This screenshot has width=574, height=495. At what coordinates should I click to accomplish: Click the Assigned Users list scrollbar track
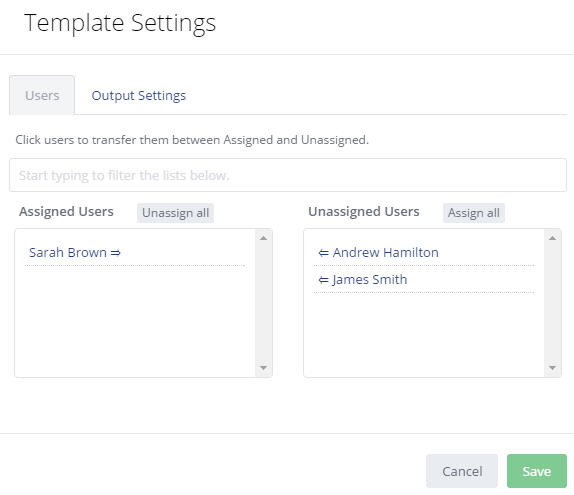pos(263,303)
